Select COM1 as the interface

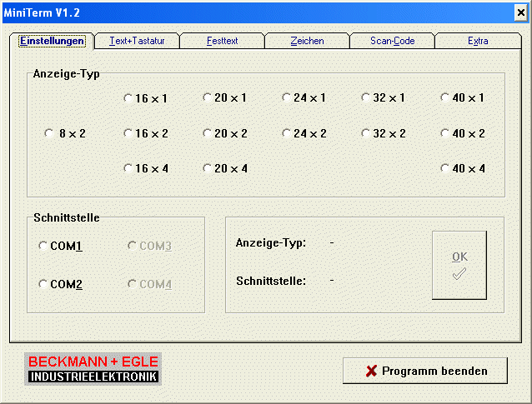(x=43, y=246)
